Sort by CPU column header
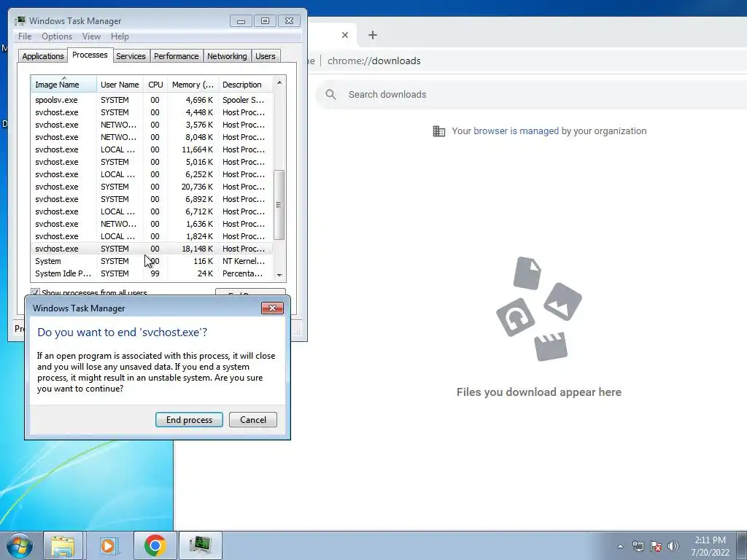 155,85
